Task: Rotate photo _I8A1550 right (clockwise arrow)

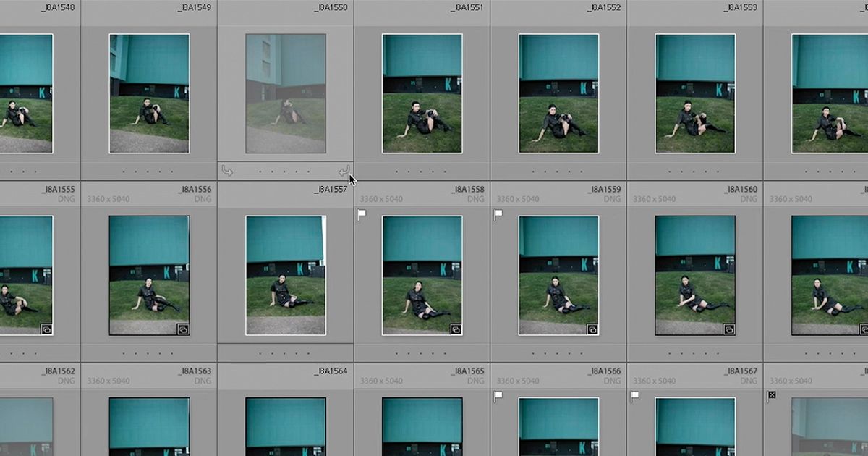Action: coord(344,172)
